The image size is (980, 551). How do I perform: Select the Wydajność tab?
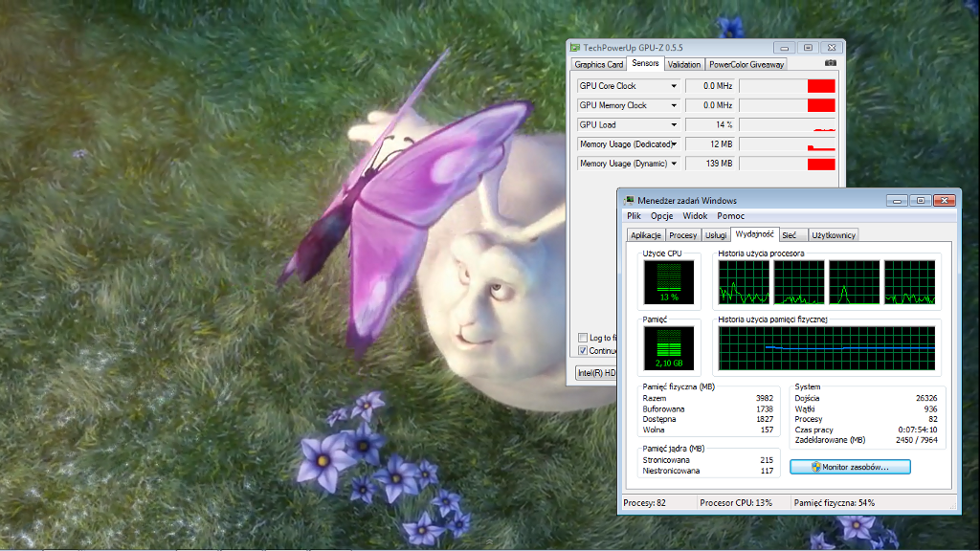754,234
